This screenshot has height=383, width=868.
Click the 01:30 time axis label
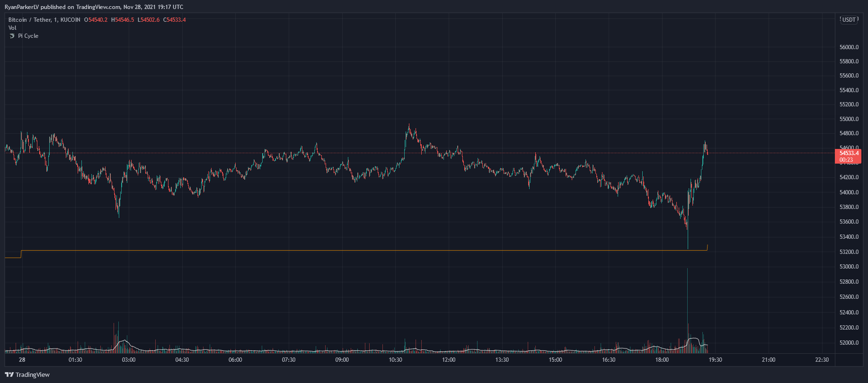[75, 360]
